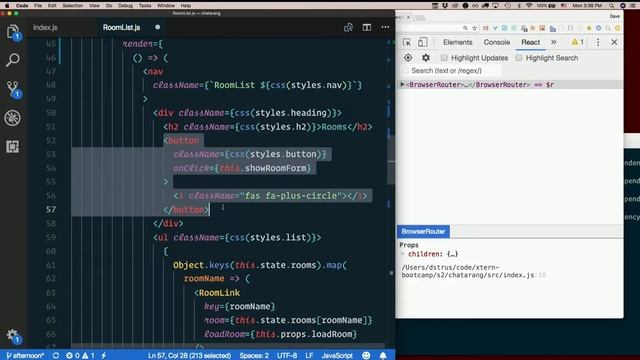Switch to index.js editor tab
640x360 pixels.
[45, 27]
